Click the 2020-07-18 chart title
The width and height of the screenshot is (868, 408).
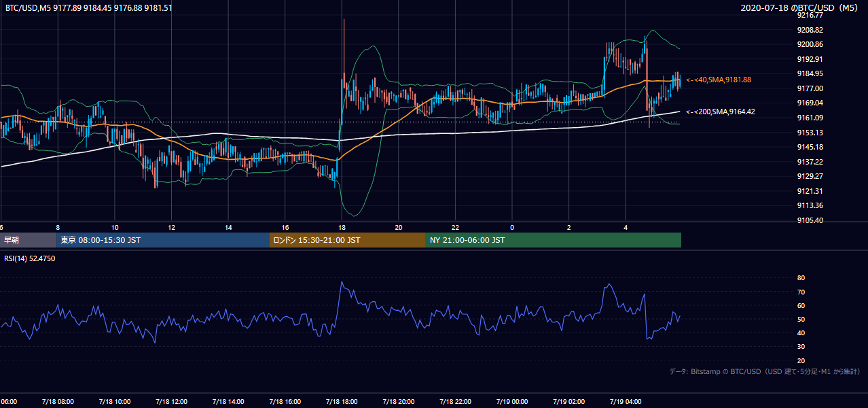click(801, 7)
